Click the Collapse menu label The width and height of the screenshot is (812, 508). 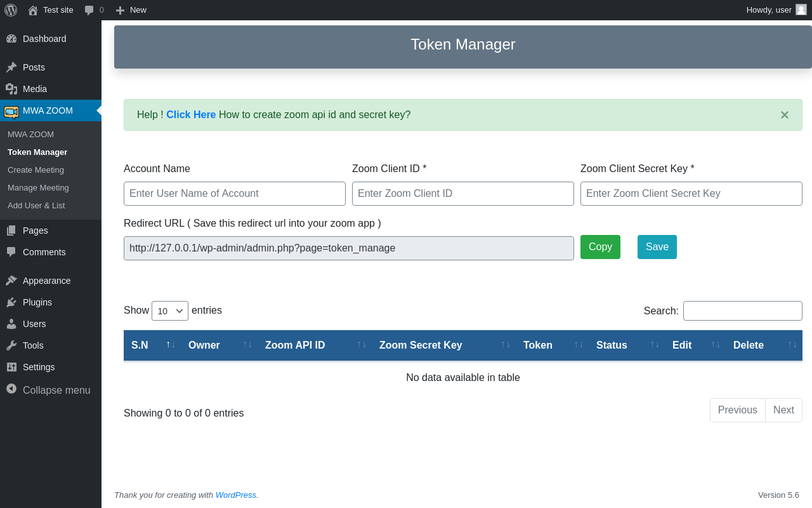pyautogui.click(x=56, y=390)
